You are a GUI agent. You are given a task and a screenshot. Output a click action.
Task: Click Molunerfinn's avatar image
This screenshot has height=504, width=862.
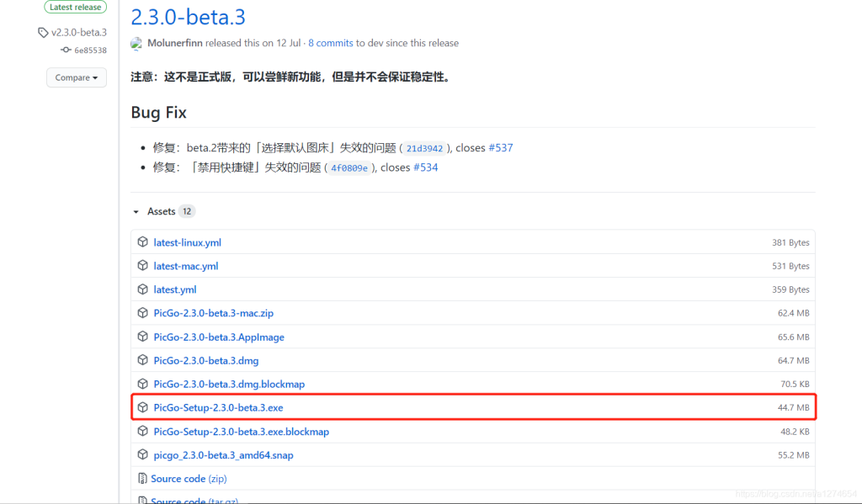point(137,43)
